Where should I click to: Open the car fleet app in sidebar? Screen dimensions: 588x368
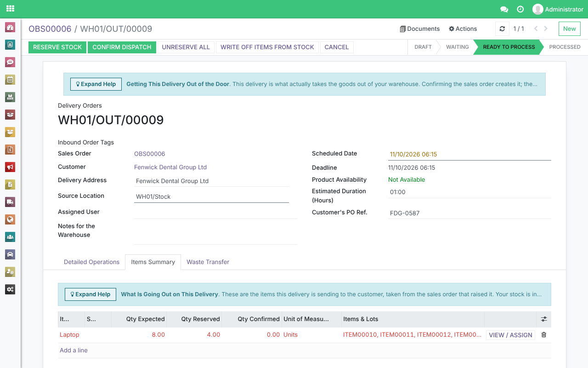10,254
